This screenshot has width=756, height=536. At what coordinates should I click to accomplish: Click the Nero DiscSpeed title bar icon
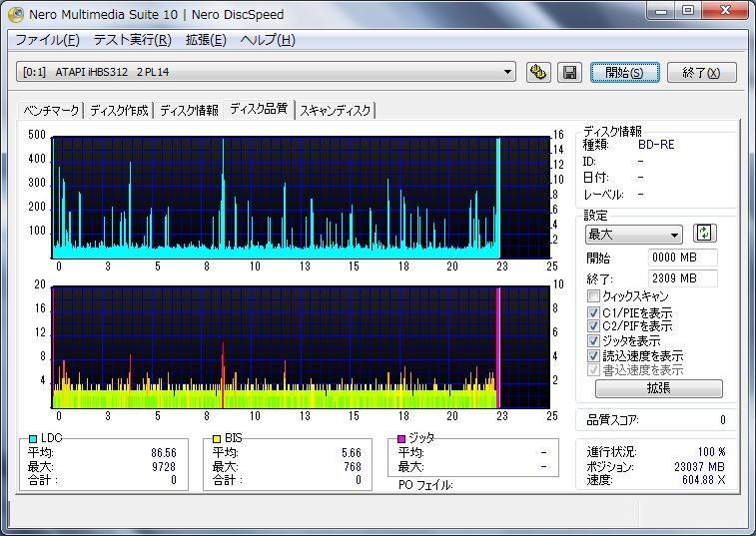16,14
